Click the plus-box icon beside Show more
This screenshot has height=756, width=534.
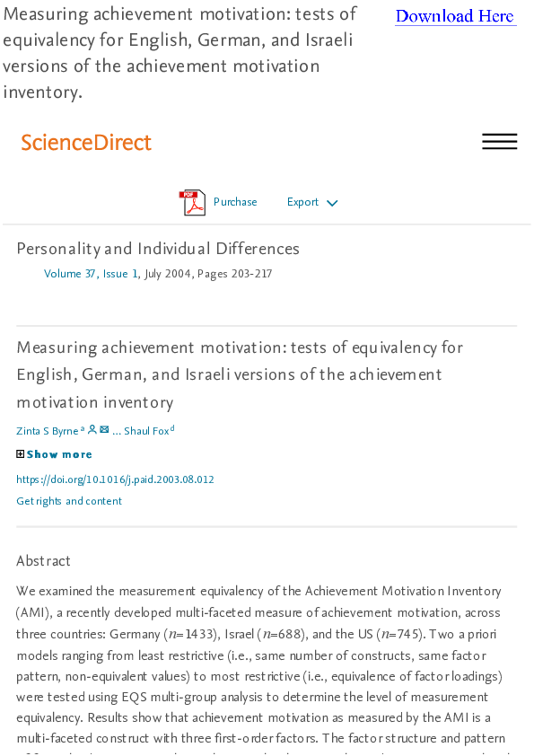point(20,453)
